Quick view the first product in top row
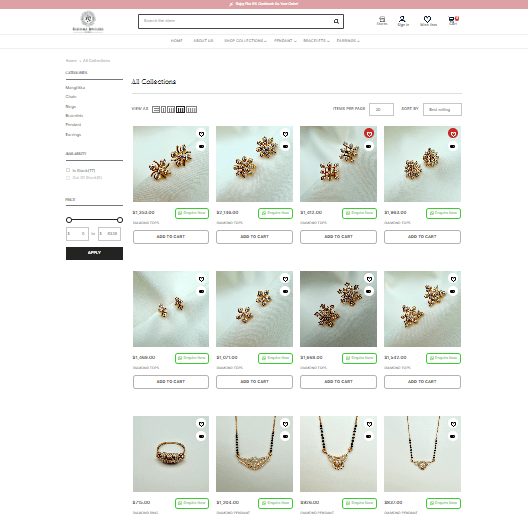The image size is (528, 514). [x=201, y=147]
